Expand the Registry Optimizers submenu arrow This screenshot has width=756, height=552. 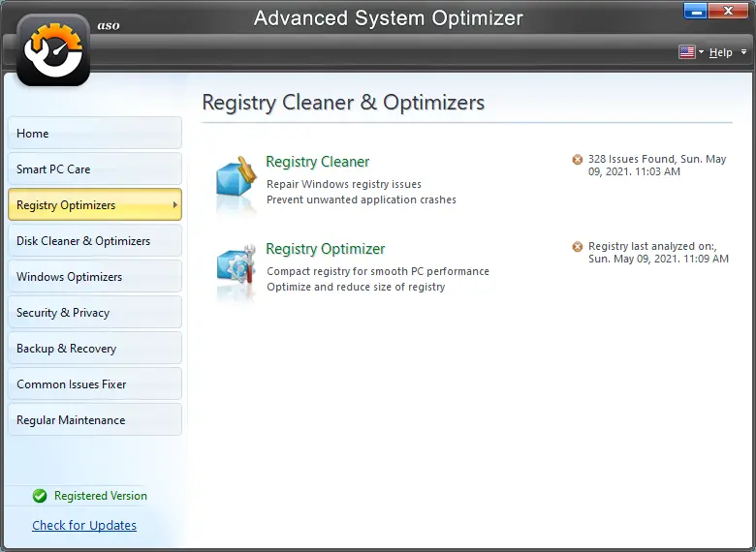(175, 204)
